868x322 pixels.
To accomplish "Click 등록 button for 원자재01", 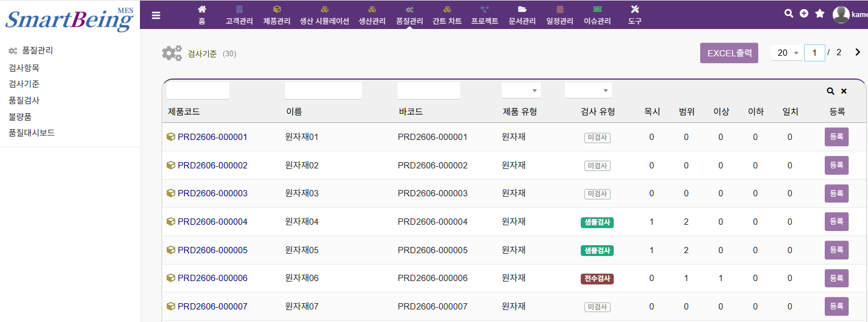I will point(837,137).
